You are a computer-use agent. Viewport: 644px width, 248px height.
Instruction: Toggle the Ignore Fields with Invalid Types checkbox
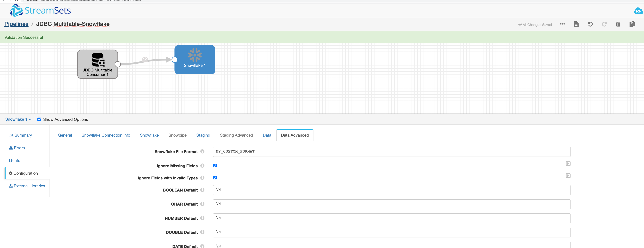pos(214,178)
